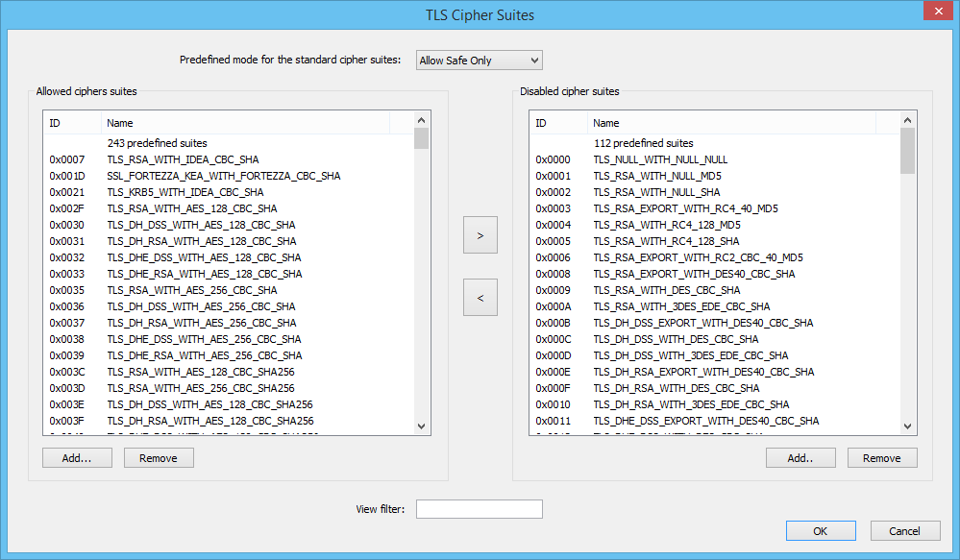Select TLS_DH_DSS_WITH_AES_128_CBC_SHA256 row
This screenshot has height=560, width=960.
click(229, 404)
